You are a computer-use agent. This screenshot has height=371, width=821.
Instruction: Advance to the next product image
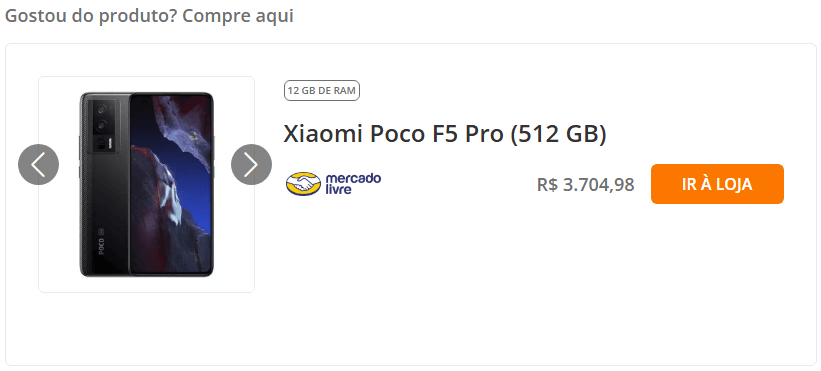pos(251,164)
